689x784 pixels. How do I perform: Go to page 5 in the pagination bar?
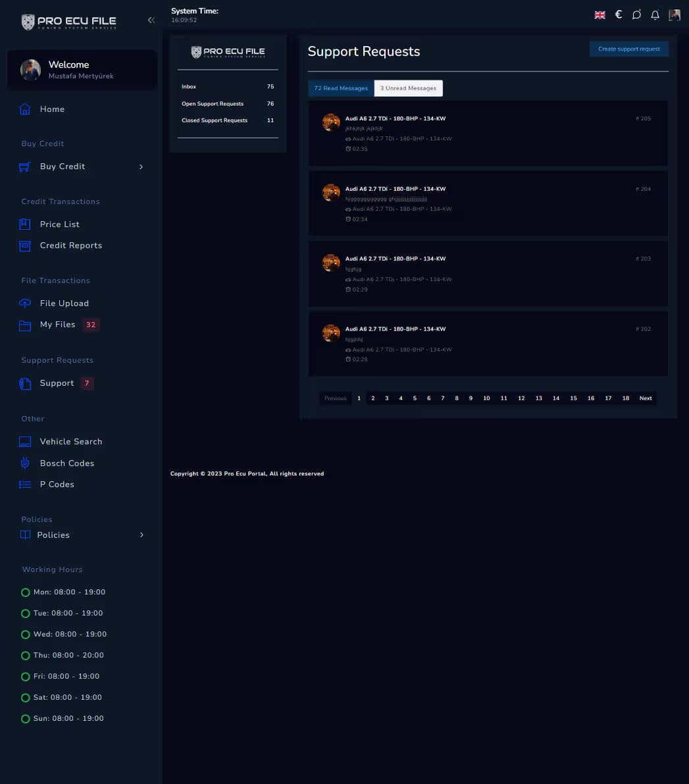(x=415, y=398)
